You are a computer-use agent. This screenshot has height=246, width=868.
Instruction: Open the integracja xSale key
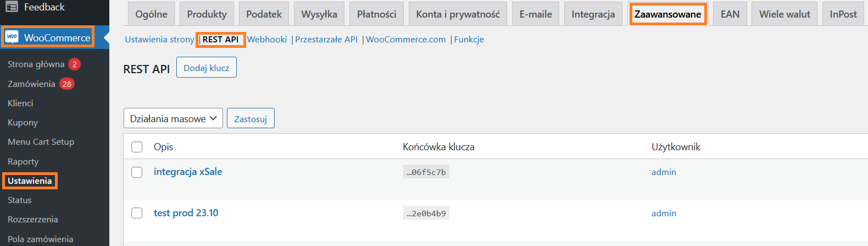pyautogui.click(x=188, y=172)
